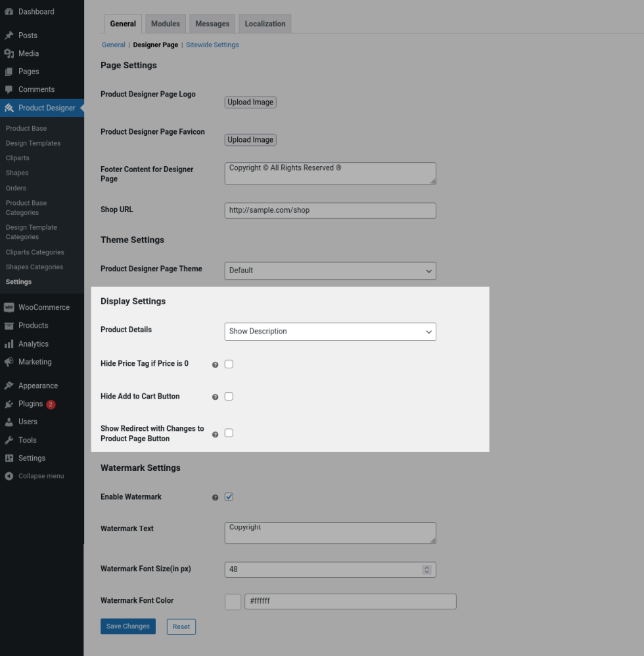Click the Posts pin icon
Image resolution: width=644 pixels, height=656 pixels.
(x=9, y=35)
